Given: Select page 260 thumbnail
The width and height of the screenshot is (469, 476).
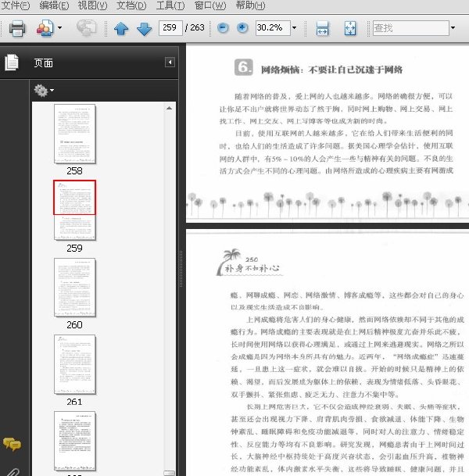Looking at the screenshot, I should pyautogui.click(x=75, y=288).
